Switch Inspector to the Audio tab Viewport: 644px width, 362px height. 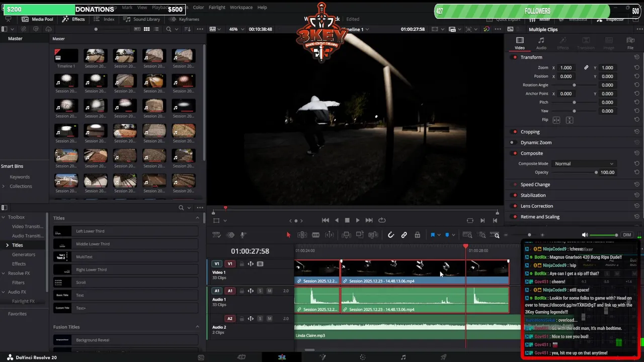pos(541,43)
